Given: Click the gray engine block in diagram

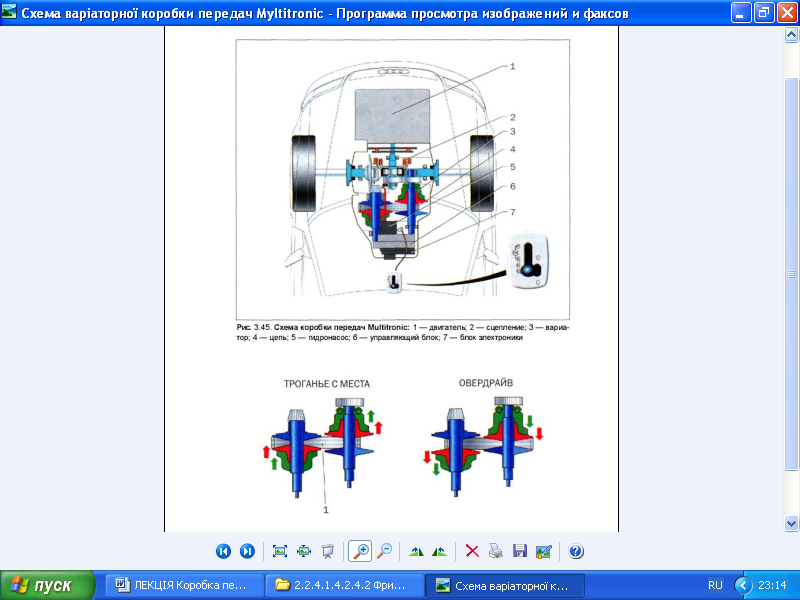Looking at the screenshot, I should tap(392, 116).
